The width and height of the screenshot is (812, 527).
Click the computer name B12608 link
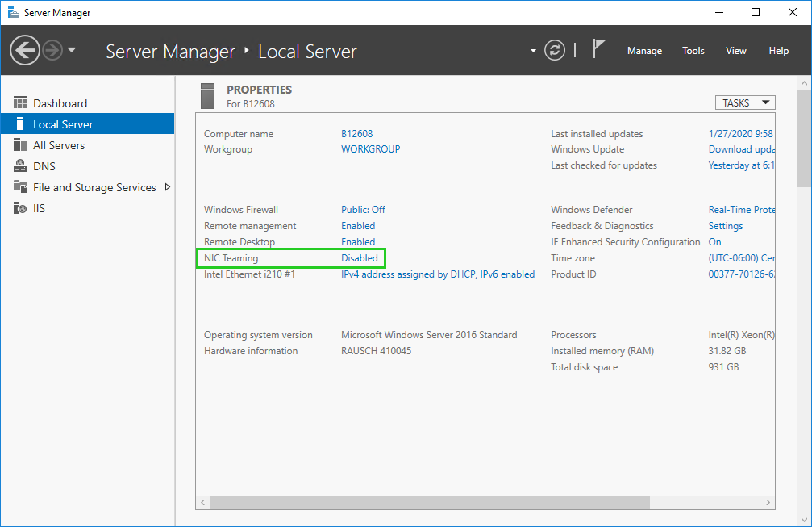(x=356, y=134)
